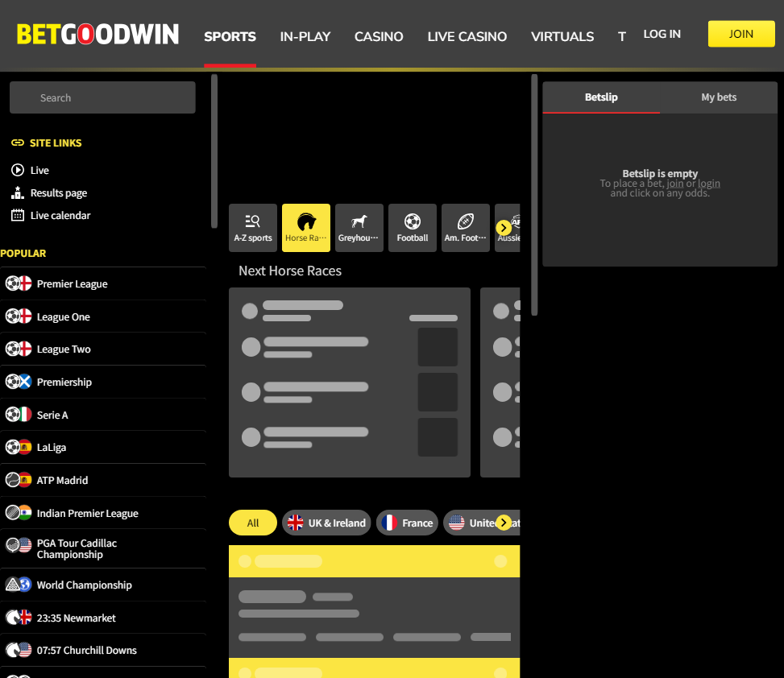784x678 pixels.
Task: Select the Horse Racing sport icon
Action: tap(306, 228)
